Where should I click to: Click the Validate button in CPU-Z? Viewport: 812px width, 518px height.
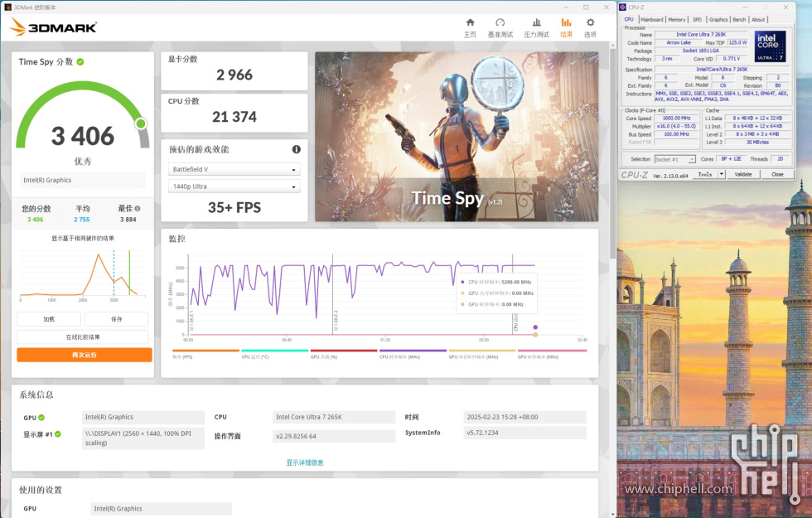tap(743, 175)
